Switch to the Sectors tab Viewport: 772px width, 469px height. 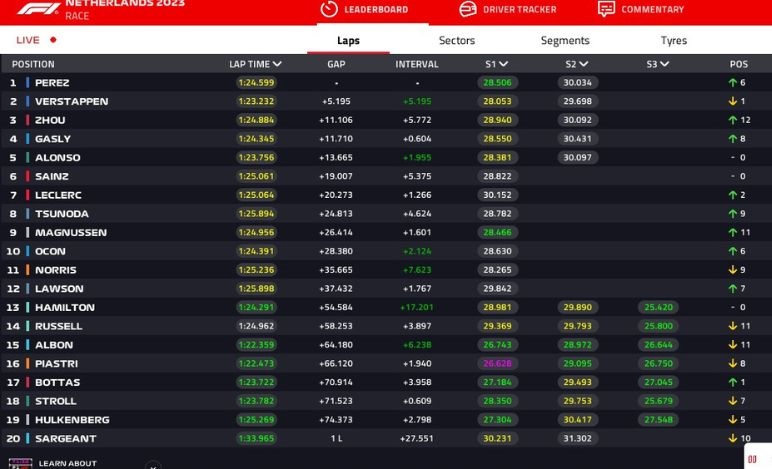(x=457, y=41)
